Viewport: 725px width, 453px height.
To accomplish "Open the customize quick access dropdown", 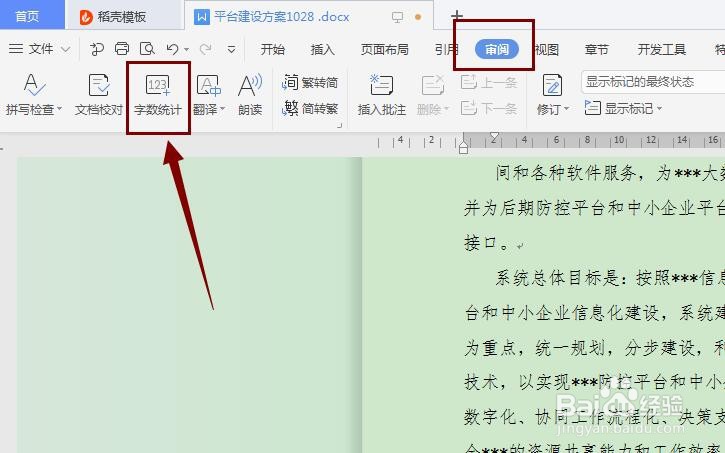I will coord(231,49).
